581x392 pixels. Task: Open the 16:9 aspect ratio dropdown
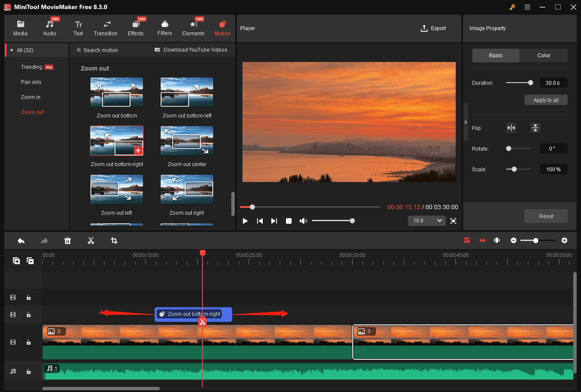[427, 221]
